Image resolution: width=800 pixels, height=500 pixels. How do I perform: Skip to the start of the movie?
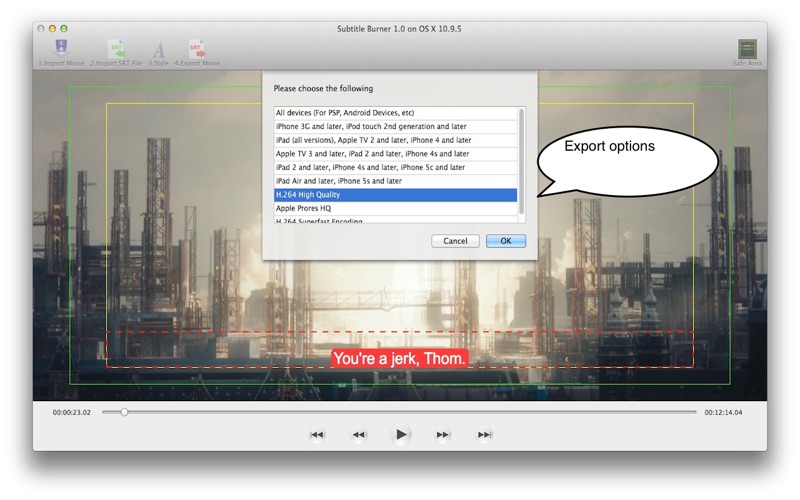[317, 435]
